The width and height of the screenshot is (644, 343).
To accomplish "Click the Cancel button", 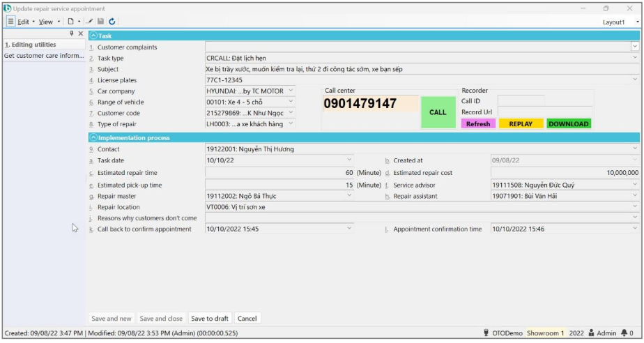I will point(247,319).
